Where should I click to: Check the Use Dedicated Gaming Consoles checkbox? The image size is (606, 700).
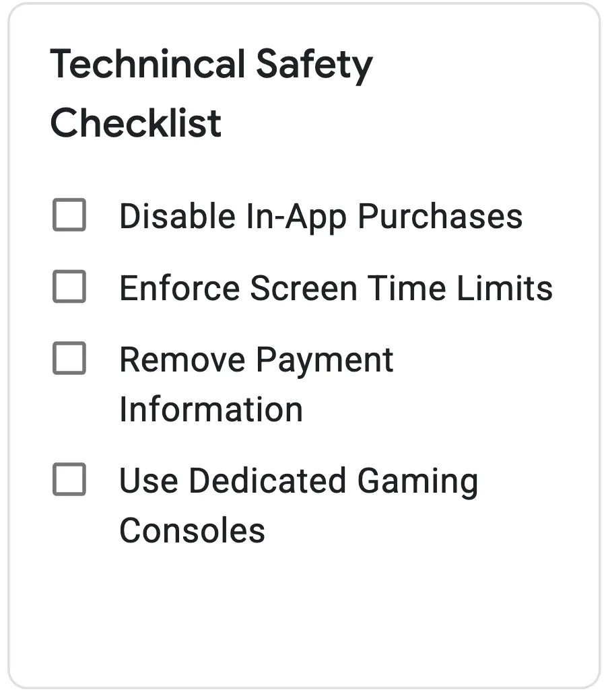pos(69,480)
